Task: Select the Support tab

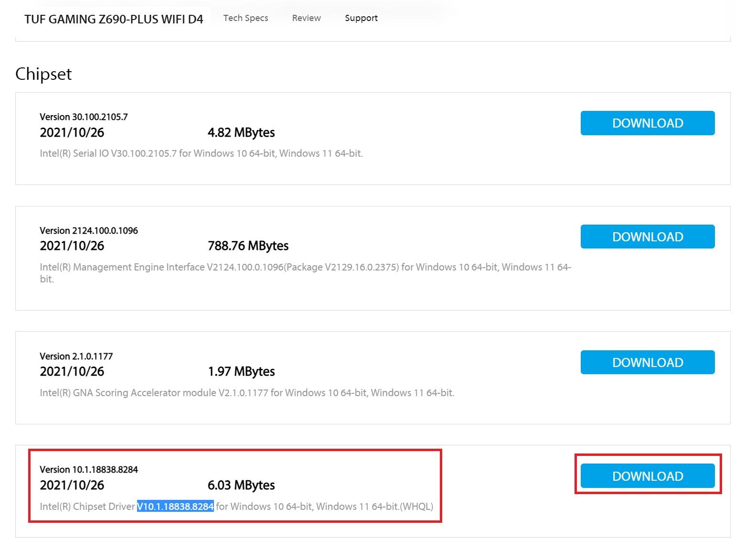Action: tap(361, 18)
